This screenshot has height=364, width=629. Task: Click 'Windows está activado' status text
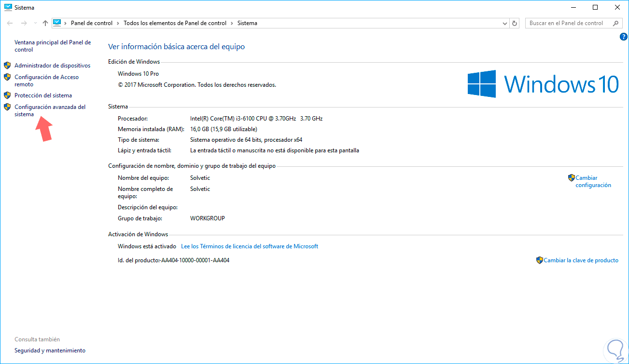[x=147, y=246]
